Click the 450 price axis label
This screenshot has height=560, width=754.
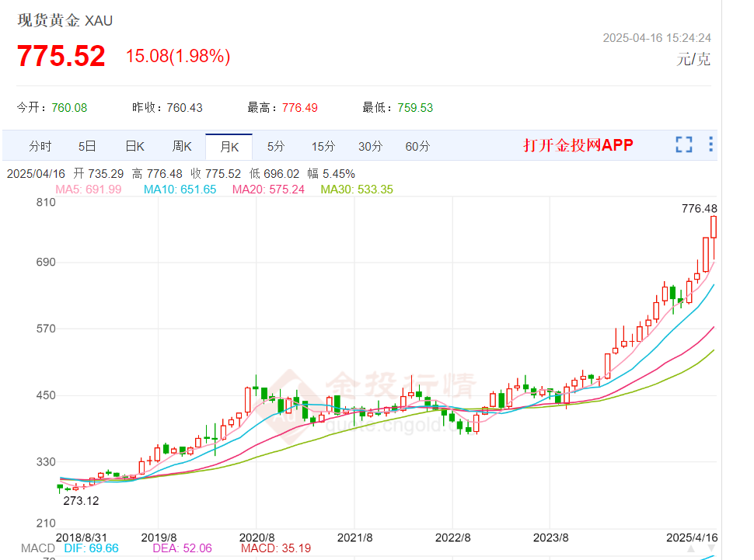pyautogui.click(x=46, y=395)
